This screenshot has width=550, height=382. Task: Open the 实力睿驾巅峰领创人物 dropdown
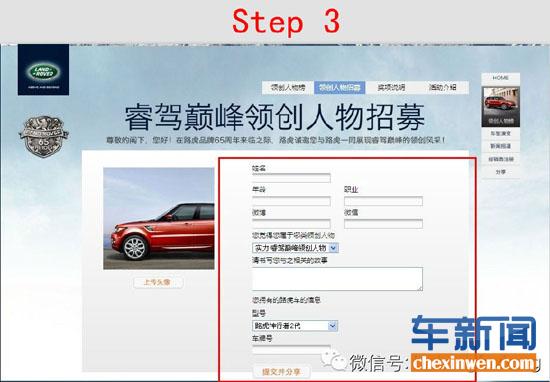tap(295, 248)
